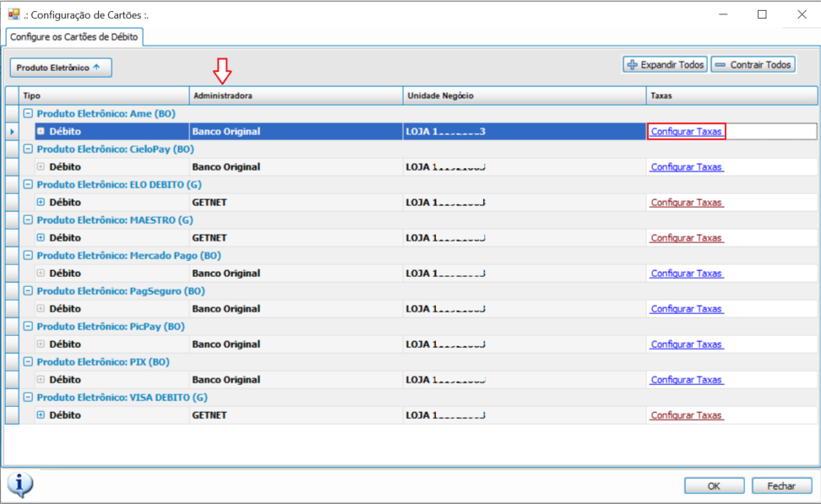Screen dimensions: 821x504
Task: Open Configurar Taxas for CieloPay (BO)
Action: (687, 167)
